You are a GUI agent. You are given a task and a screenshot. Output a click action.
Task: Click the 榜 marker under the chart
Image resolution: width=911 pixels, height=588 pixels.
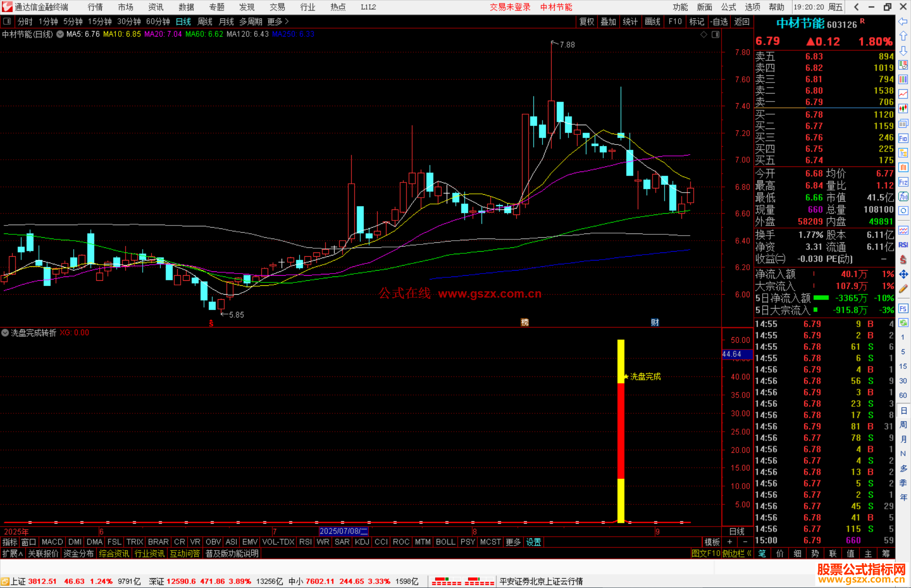[525, 322]
